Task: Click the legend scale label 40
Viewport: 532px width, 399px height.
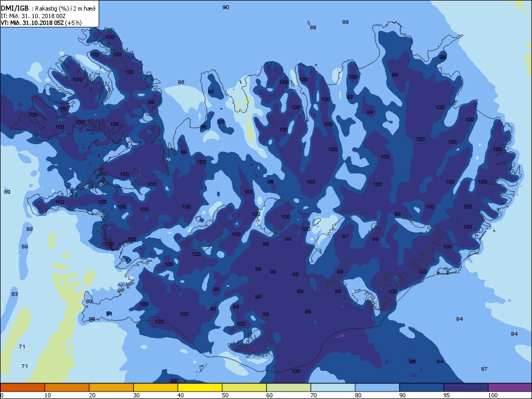Action: [180, 395]
